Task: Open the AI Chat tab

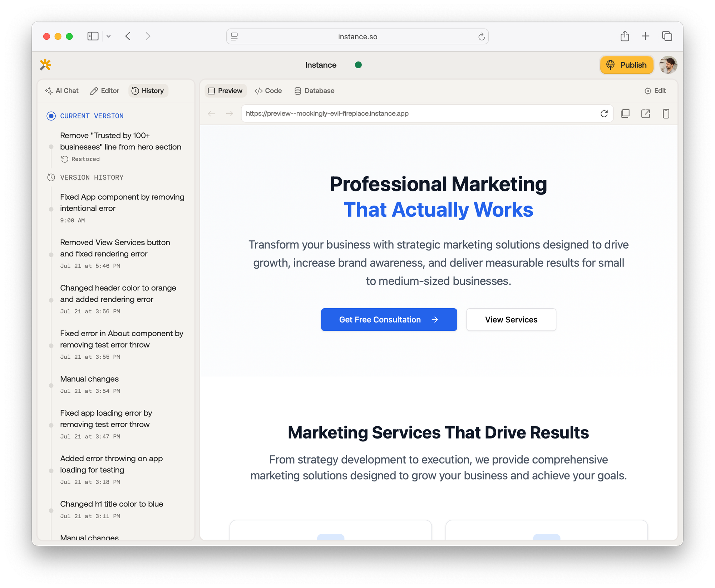Action: click(62, 91)
